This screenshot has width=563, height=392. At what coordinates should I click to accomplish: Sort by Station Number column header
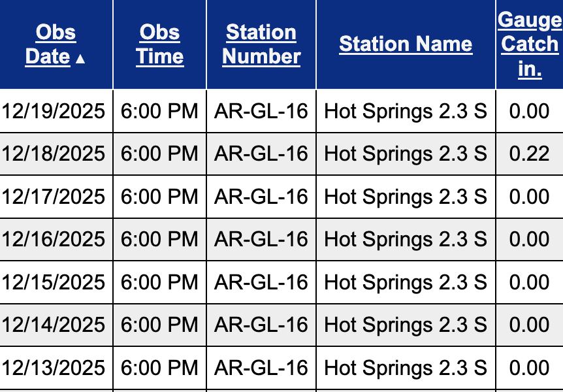point(261,44)
